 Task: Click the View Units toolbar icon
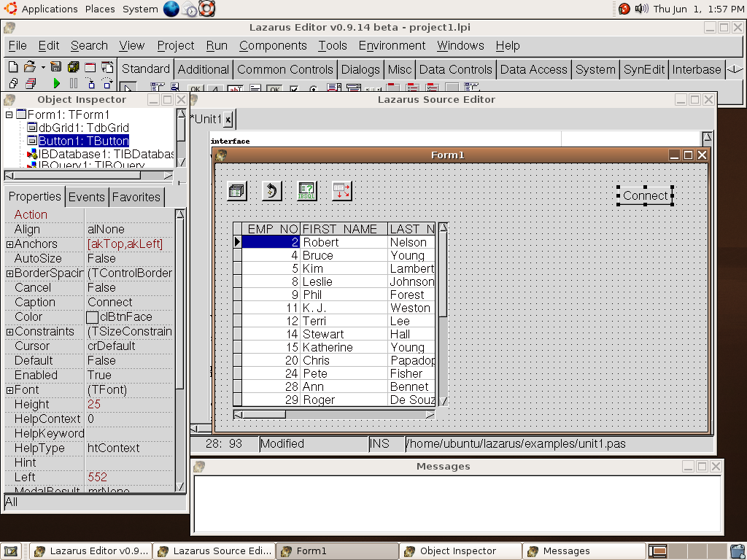[x=13, y=84]
